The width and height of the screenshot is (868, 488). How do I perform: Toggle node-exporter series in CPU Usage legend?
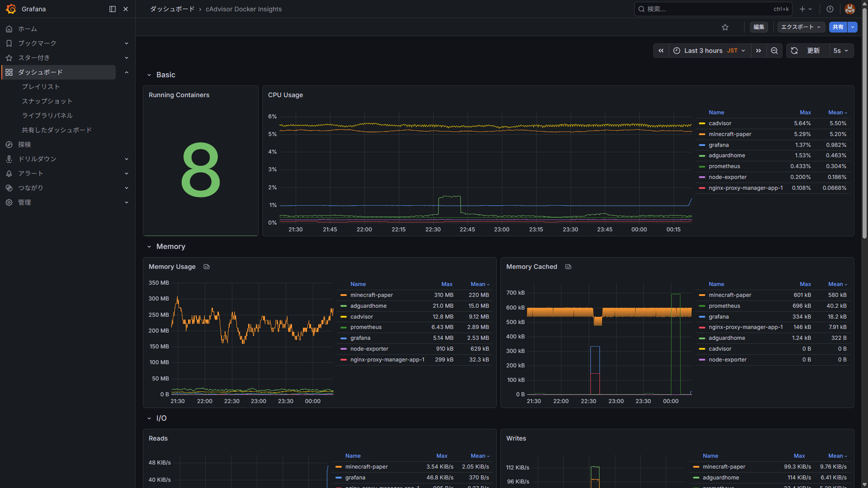coord(728,177)
